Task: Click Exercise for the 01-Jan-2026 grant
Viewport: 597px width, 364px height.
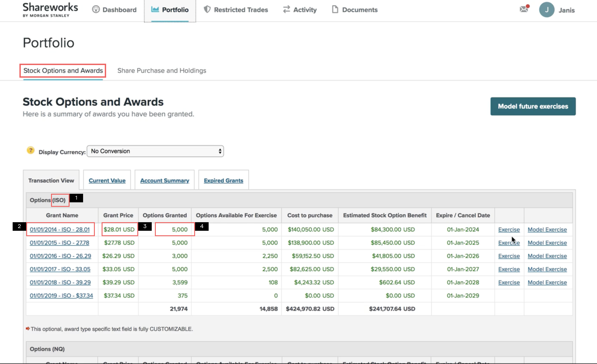Action: pos(509,256)
